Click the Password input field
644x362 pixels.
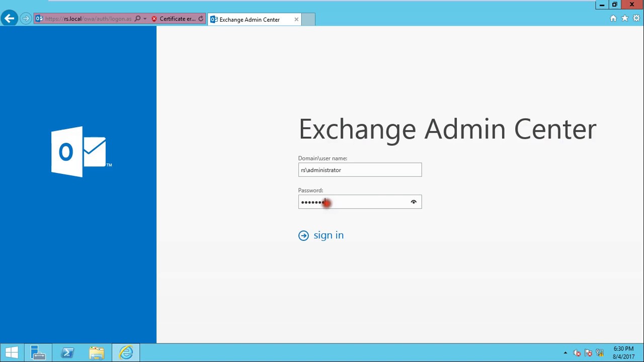click(x=360, y=202)
